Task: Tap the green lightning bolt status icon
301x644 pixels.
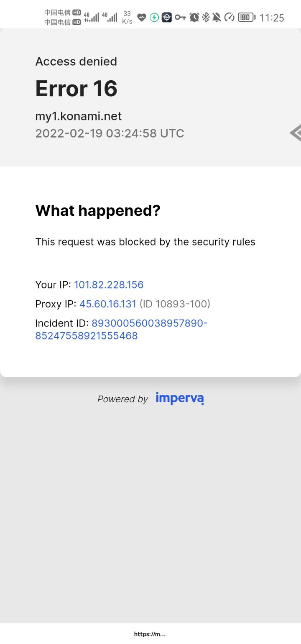Action: coord(154,18)
